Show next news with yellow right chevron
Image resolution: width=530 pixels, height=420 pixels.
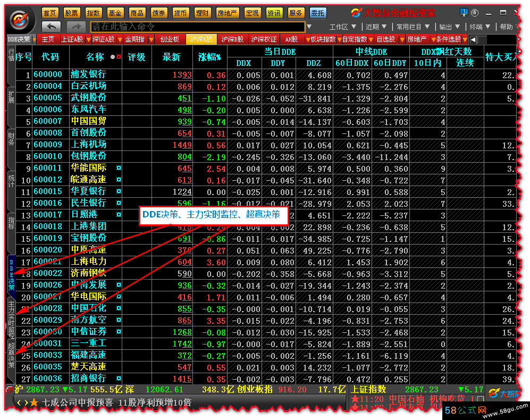click(x=26, y=402)
